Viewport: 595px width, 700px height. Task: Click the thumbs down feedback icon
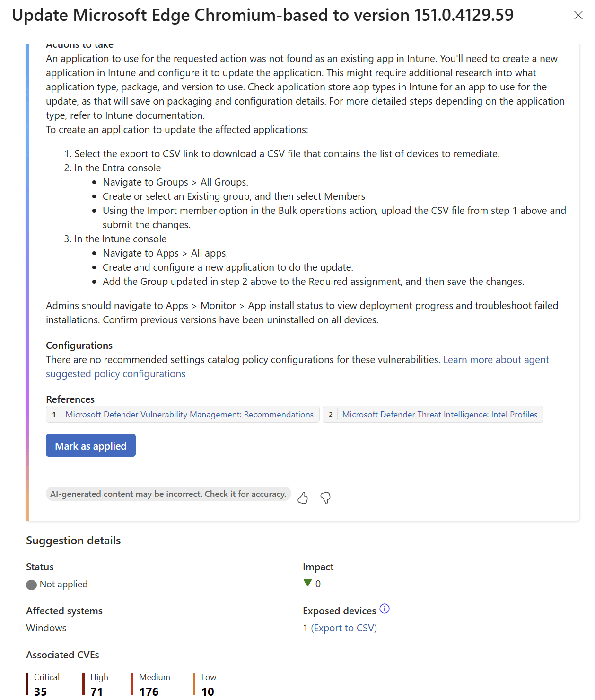tap(325, 497)
